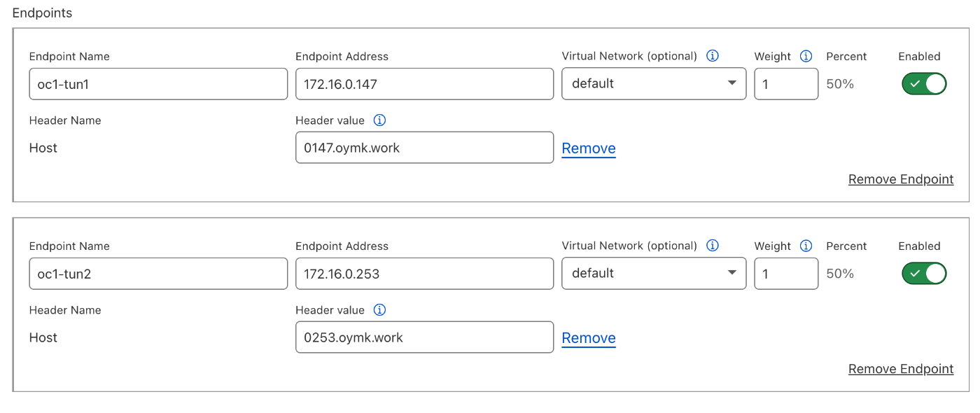Click the 172.16.0.147 Endpoint Address field
The image size is (980, 413).
pyautogui.click(x=424, y=84)
